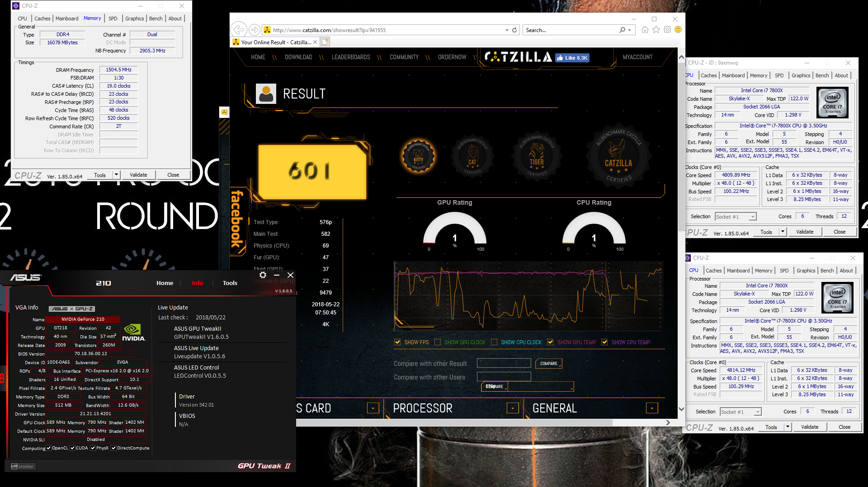
Task: Switch to Tools tab in GPU Tweak
Action: pyautogui.click(x=230, y=283)
